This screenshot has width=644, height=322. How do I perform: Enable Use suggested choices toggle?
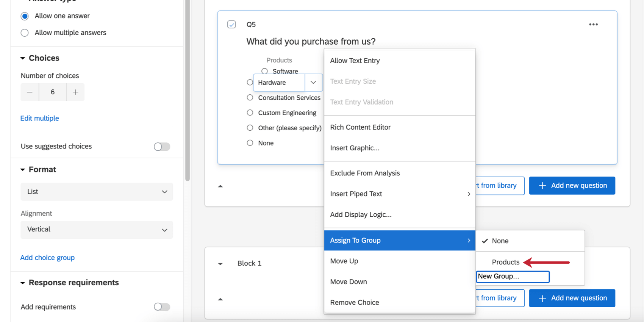[162, 147]
